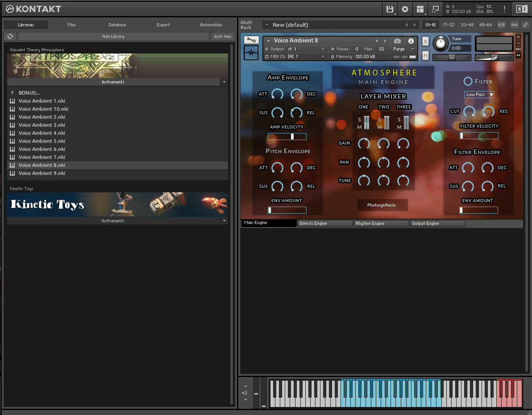Remove the Voice Ambient 8 instrument

(x=519, y=37)
